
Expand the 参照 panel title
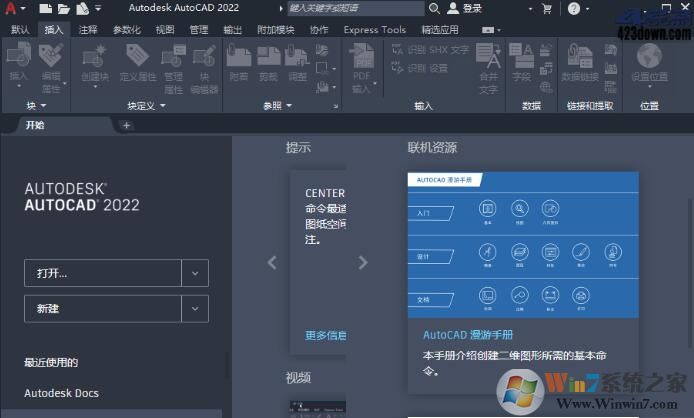278,105
